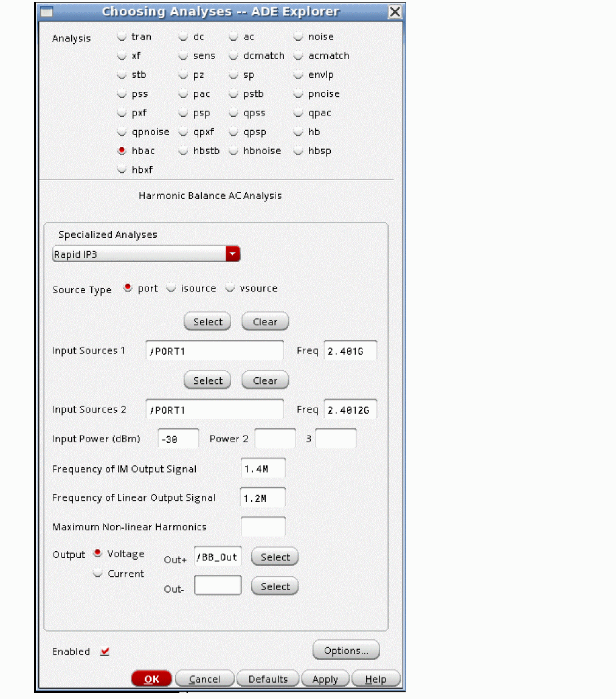The height and width of the screenshot is (699, 616).
Task: Click the 2.4012G Freq field
Action: click(350, 409)
